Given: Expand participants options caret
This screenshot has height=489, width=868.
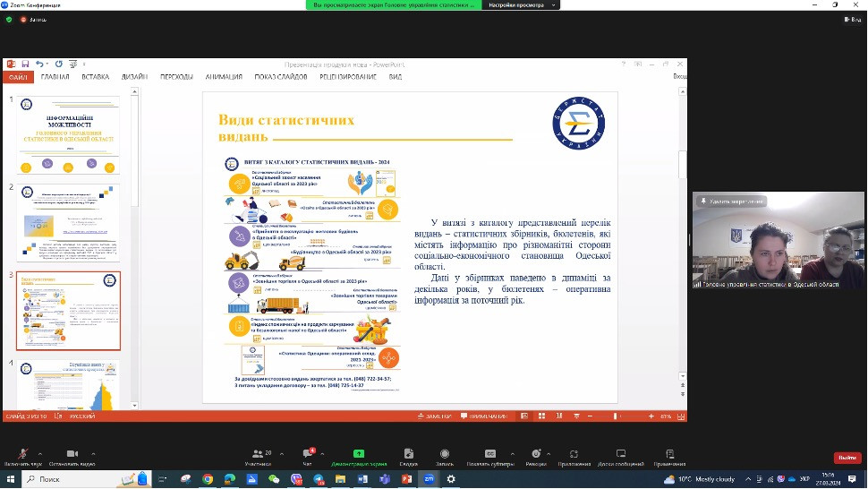Looking at the screenshot, I should [x=282, y=453].
